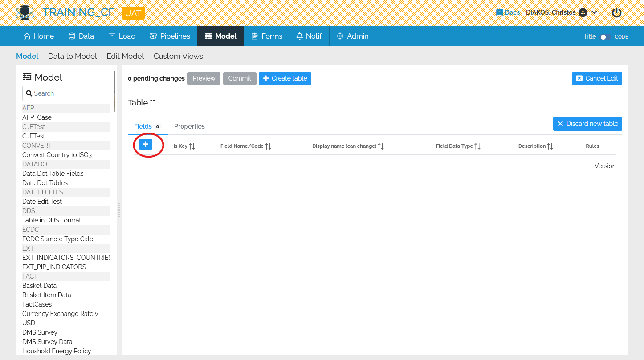The height and width of the screenshot is (360, 644).
Task: Navigate to the Home section
Action: tap(38, 36)
